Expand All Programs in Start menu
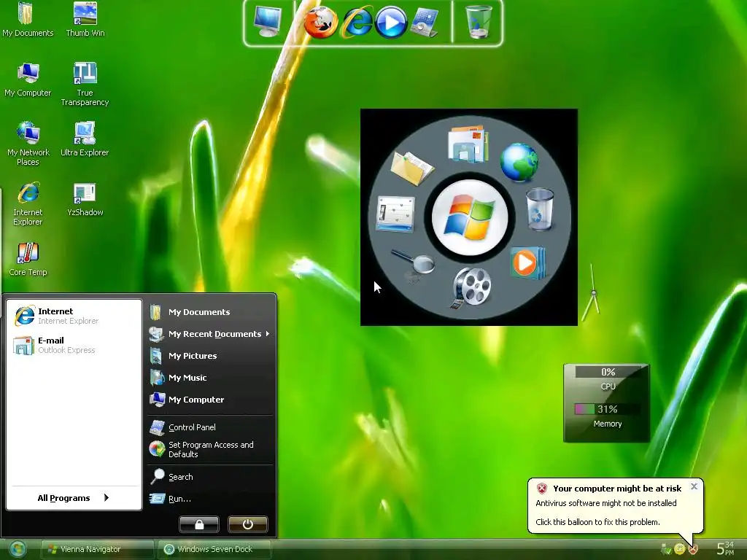This screenshot has height=560, width=747. (74, 497)
